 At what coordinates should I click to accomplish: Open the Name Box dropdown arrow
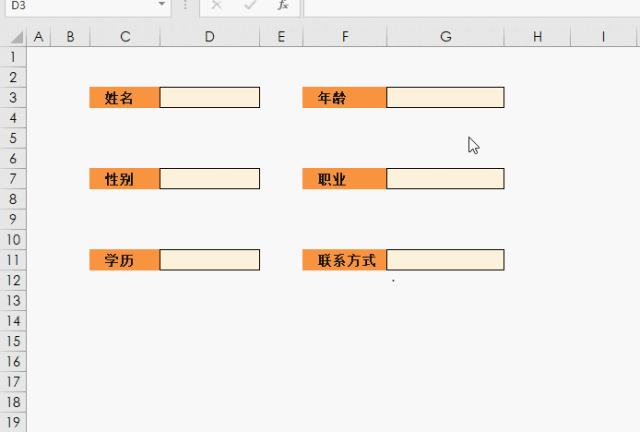(162, 5)
